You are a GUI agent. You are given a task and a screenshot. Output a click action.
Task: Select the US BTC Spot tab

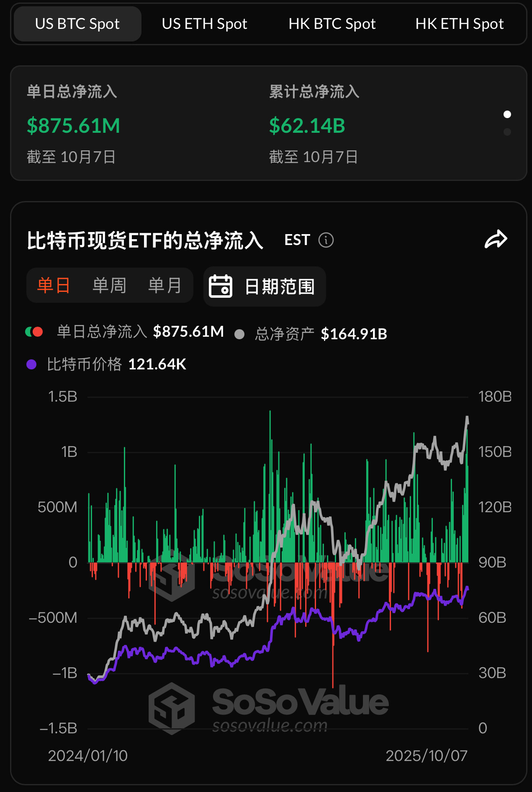tap(77, 24)
